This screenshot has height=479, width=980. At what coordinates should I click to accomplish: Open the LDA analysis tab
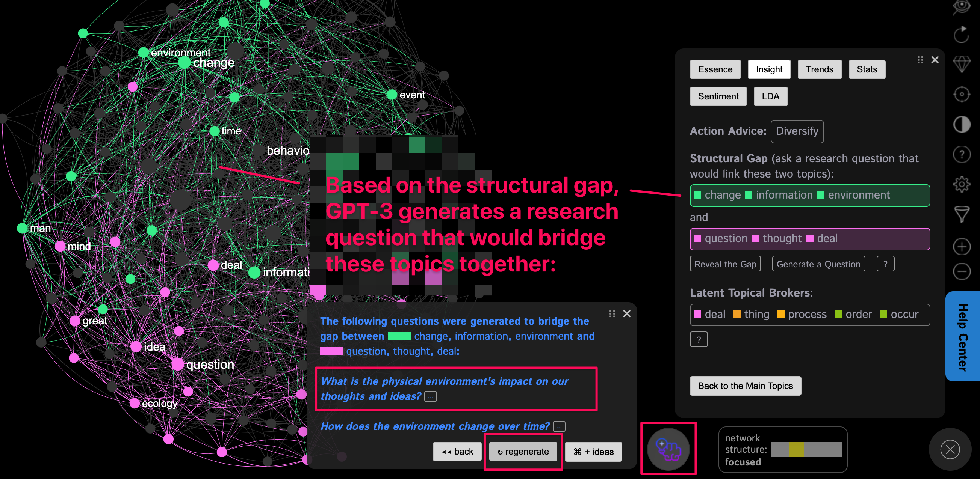(770, 96)
